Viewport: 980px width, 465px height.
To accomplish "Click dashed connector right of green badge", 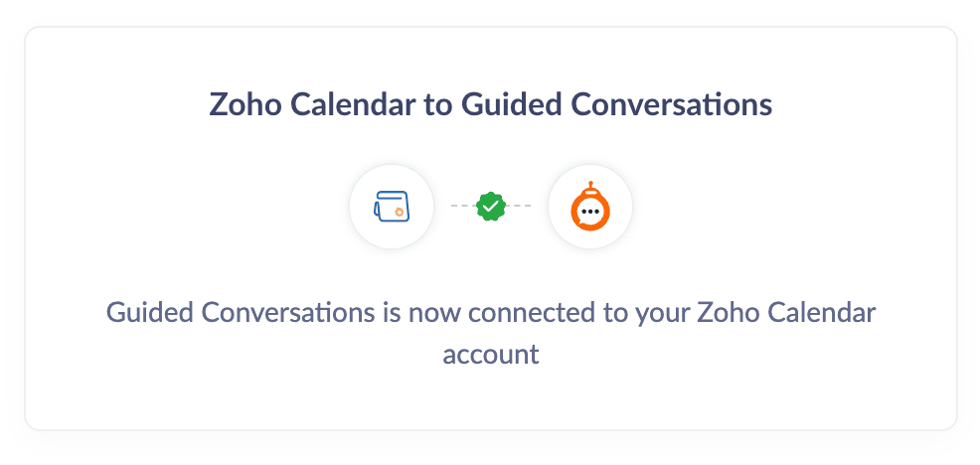I will 520,206.
